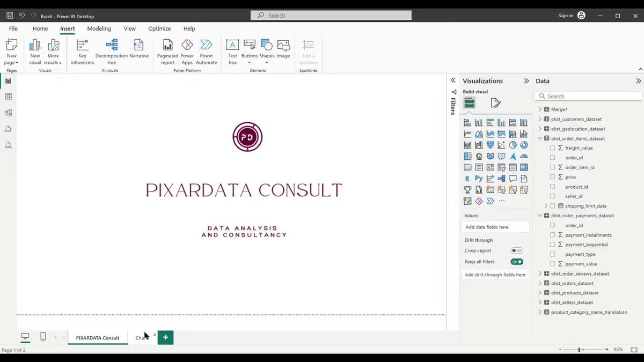Open the File menu
The height and width of the screenshot is (362, 644).
pyautogui.click(x=13, y=28)
